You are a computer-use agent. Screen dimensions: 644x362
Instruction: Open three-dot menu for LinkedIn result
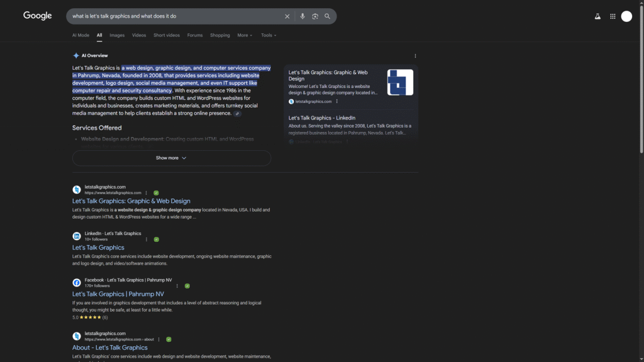pyautogui.click(x=146, y=239)
